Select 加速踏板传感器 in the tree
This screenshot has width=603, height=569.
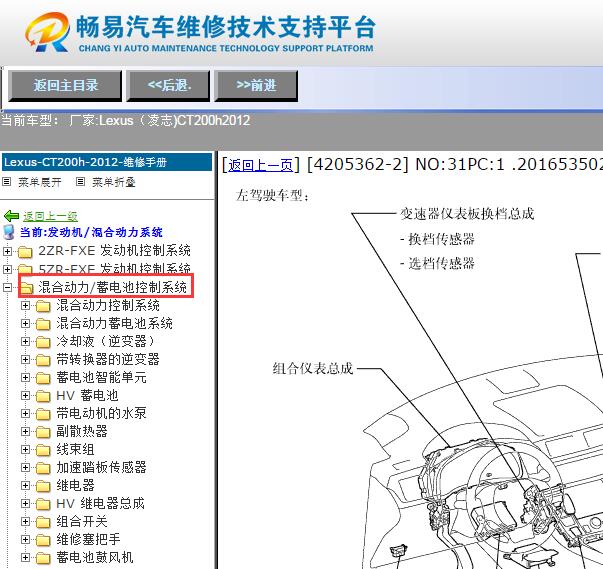[102, 468]
